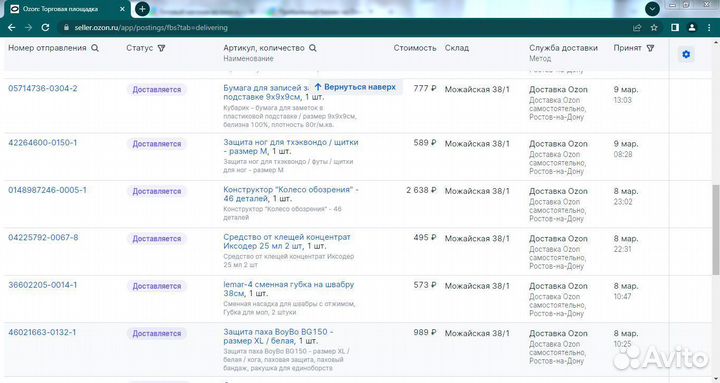Open table settings gear icon

coord(686,55)
